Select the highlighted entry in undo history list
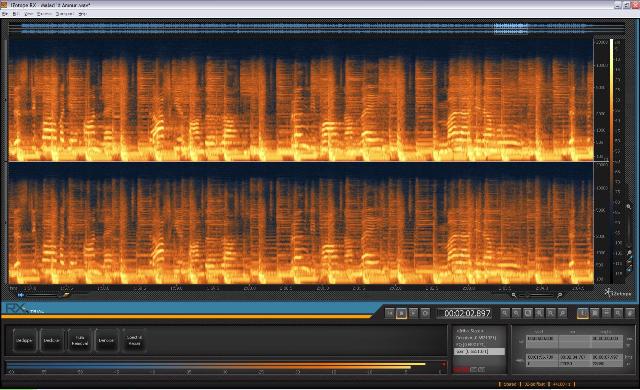The height and width of the screenshot is (390, 640). click(x=480, y=351)
